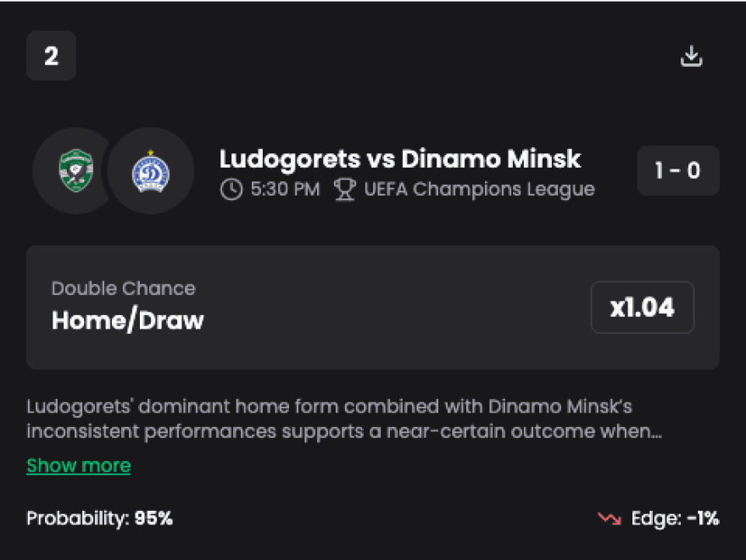
Task: Click the red downward trend Edge icon
Action: pos(609,518)
